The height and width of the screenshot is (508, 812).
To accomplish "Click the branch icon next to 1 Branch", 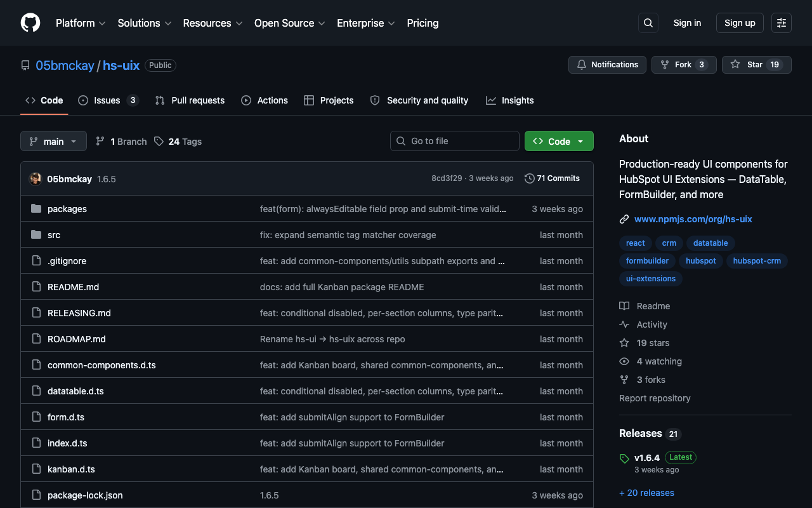I will point(100,141).
